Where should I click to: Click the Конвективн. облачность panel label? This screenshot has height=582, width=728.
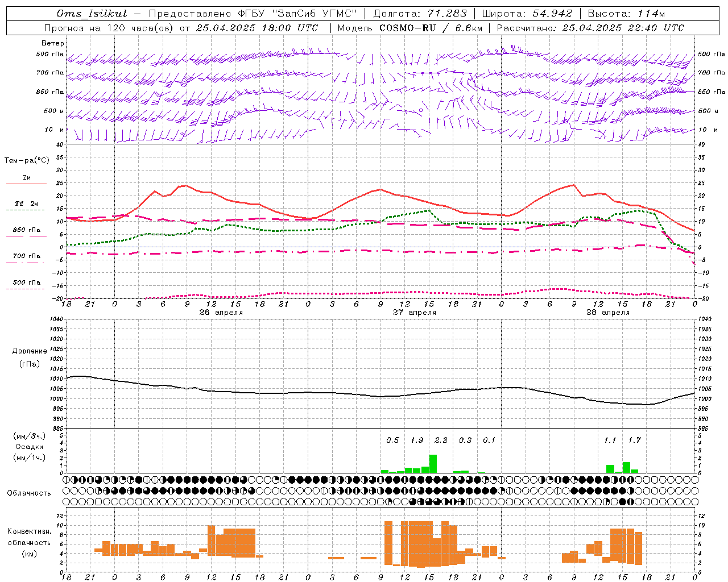coord(29,537)
